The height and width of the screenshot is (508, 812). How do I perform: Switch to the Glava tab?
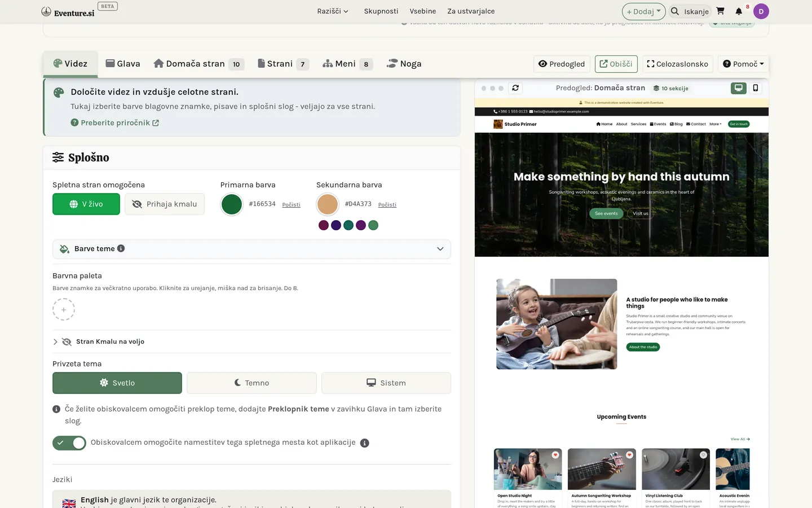point(123,64)
